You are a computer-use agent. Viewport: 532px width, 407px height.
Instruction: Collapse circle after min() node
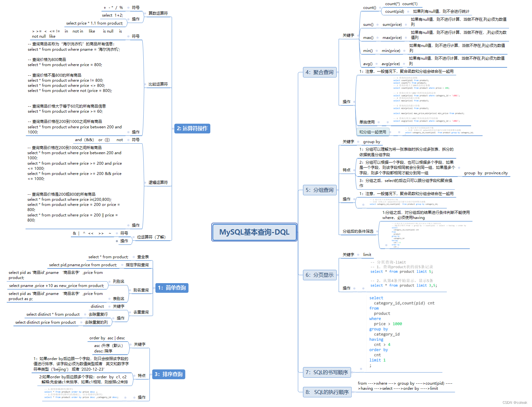coord(377,51)
